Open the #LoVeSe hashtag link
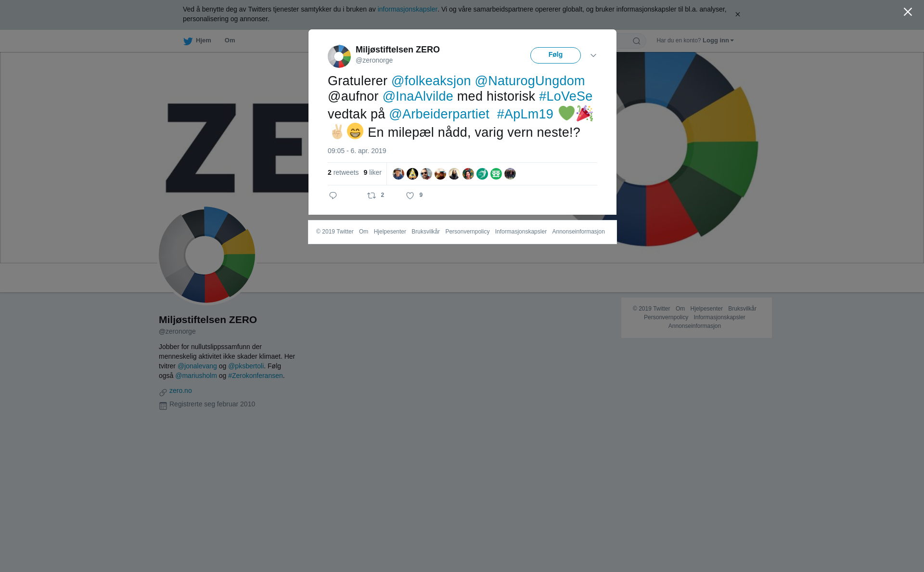 pyautogui.click(x=565, y=96)
